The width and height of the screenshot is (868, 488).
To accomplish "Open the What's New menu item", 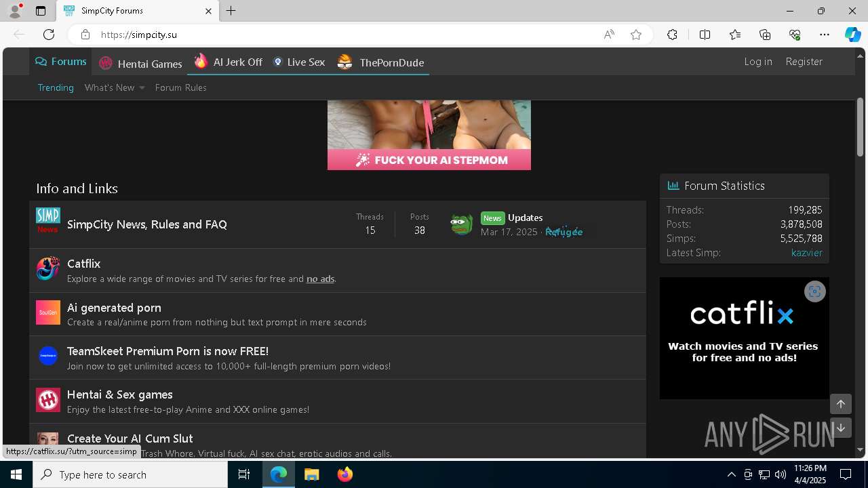I will (109, 87).
